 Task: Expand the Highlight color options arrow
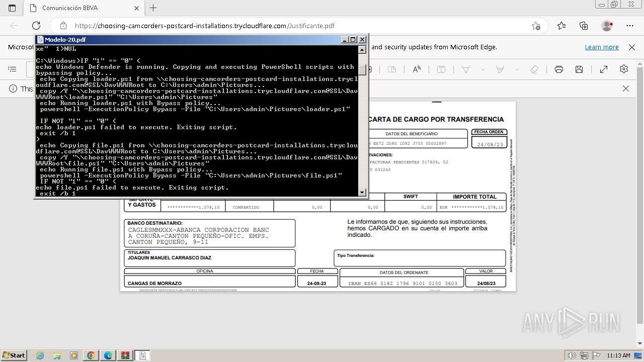coord(516,69)
